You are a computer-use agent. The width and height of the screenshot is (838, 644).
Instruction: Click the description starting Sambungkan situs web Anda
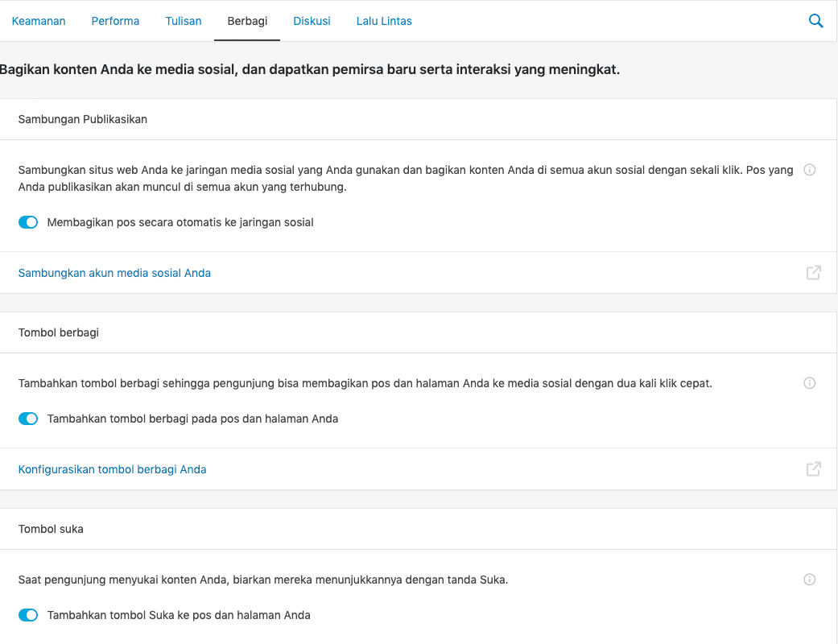[406, 179]
